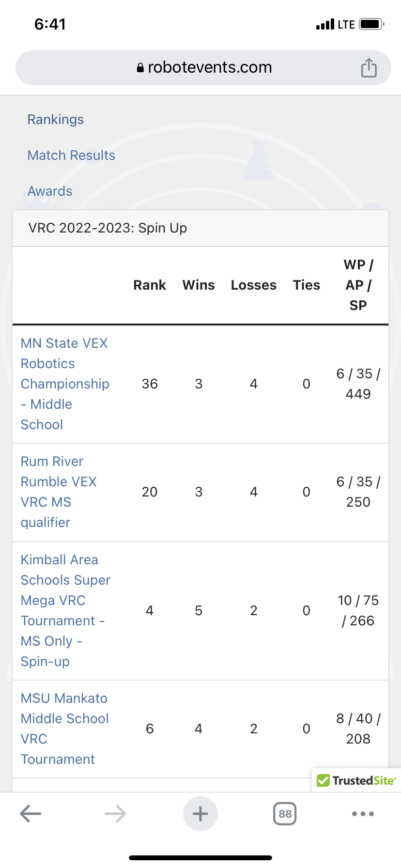Open Kimball Area Schools Super Mega tournament
Image resolution: width=401 pixels, height=868 pixels.
65,610
